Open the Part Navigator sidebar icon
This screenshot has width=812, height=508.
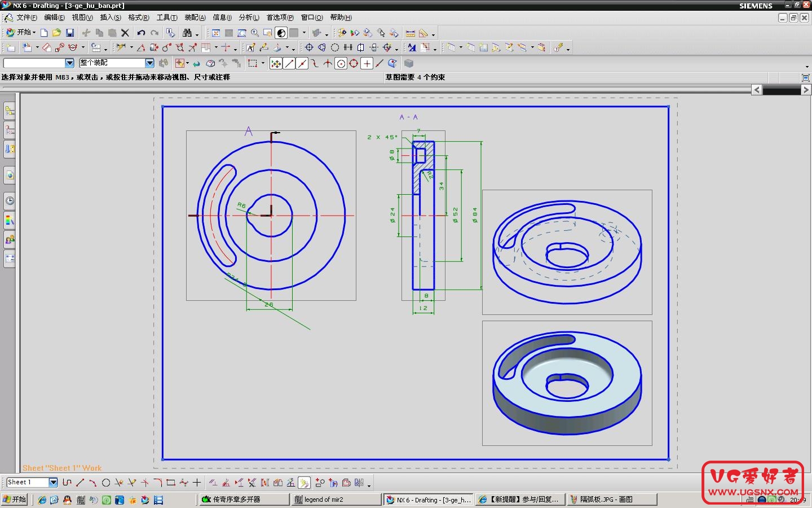tap(10, 130)
